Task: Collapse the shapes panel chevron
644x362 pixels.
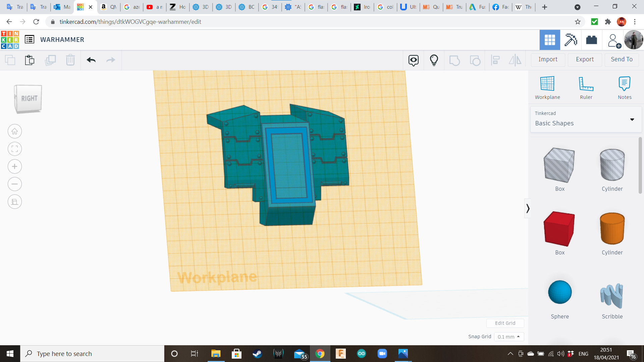Action: (528, 208)
